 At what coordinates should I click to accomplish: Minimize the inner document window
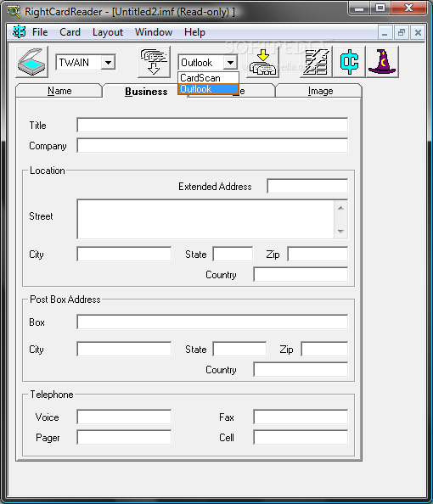tap(385, 32)
